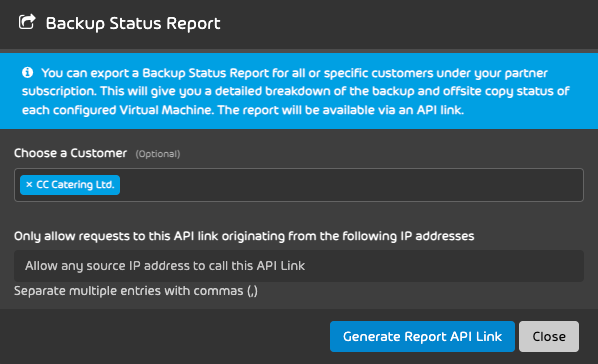Click the Backup Status Report title text
This screenshot has width=598, height=364.
point(133,24)
